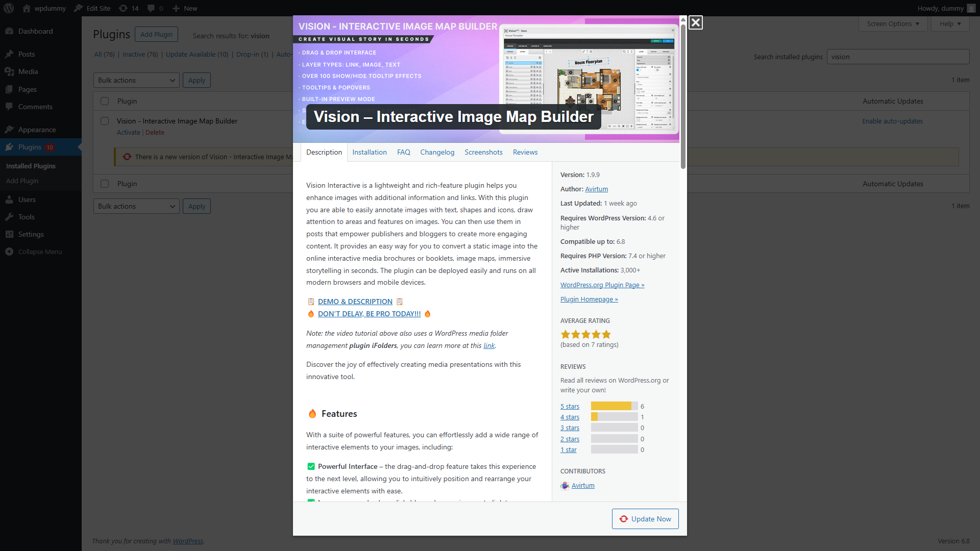Image resolution: width=980 pixels, height=551 pixels.
Task: Open Comments icon in sidebar
Action: tap(9, 107)
